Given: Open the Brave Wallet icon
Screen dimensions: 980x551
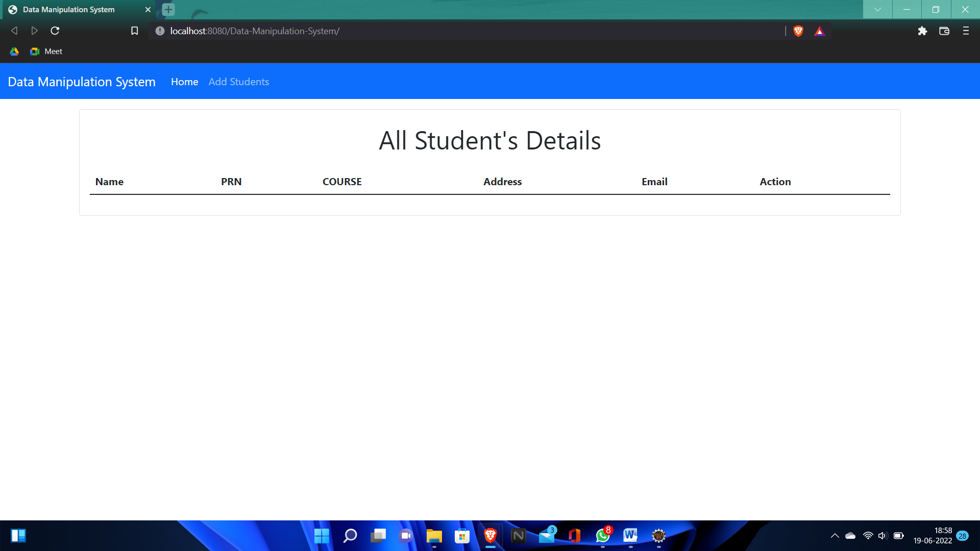Looking at the screenshot, I should tap(944, 31).
